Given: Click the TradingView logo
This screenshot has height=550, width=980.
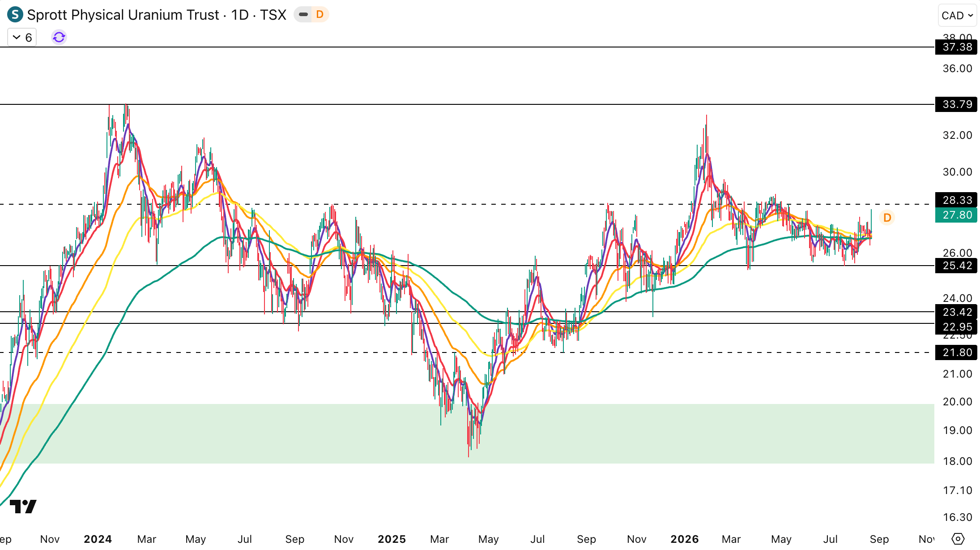Looking at the screenshot, I should coord(23,507).
